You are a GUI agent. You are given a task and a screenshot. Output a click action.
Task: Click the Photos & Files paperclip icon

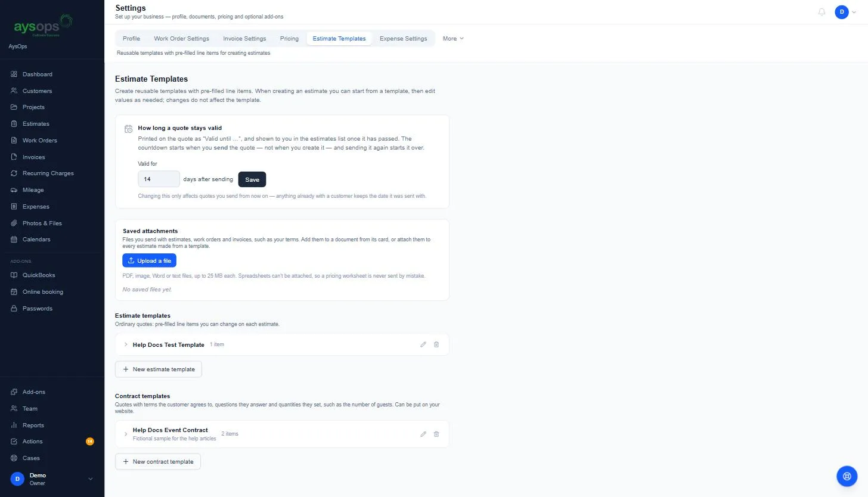point(14,223)
